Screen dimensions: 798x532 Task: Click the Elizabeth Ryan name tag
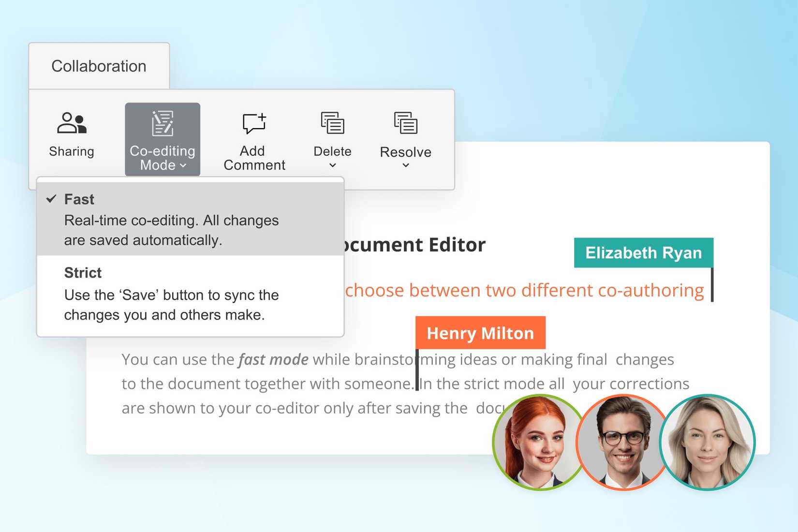click(643, 252)
